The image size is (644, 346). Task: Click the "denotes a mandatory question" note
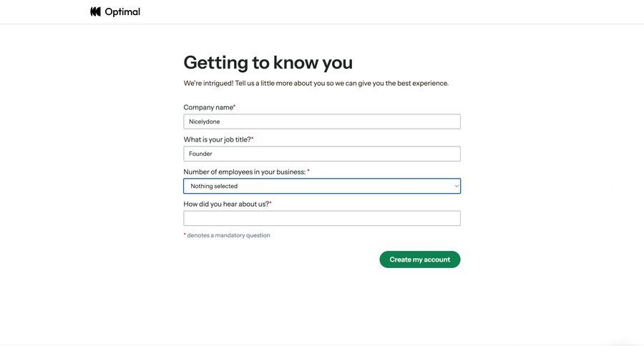(x=228, y=235)
